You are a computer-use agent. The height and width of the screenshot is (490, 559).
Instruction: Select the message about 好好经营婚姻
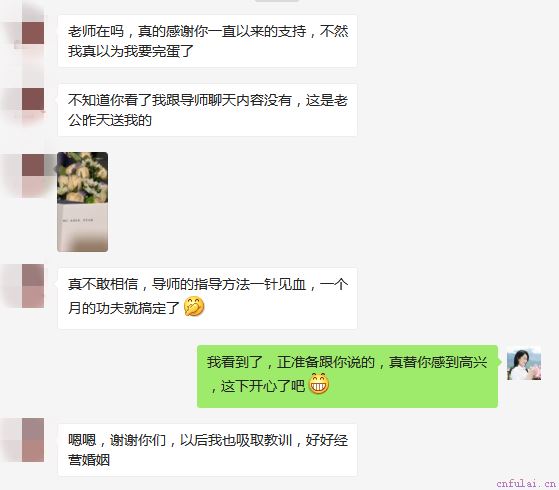tap(207, 450)
